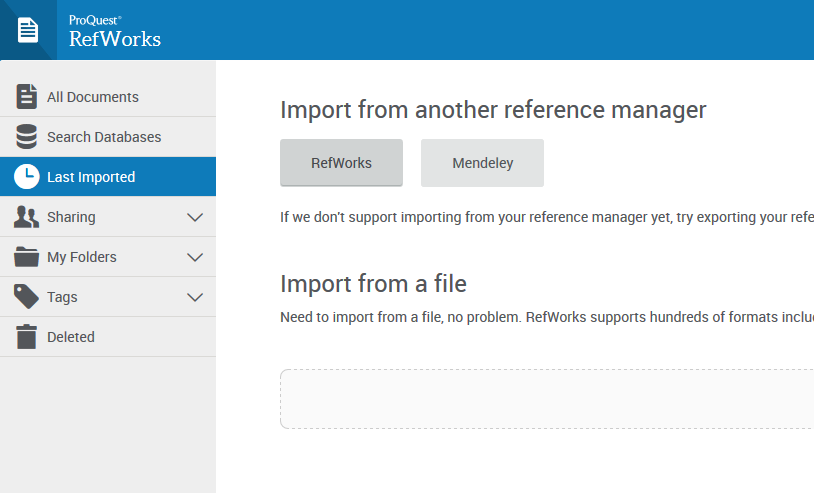Click the Tags label icon
The width and height of the screenshot is (814, 493).
tap(26, 297)
